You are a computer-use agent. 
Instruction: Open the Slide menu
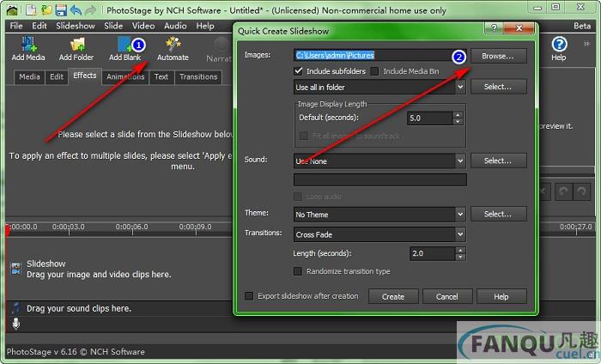click(113, 26)
